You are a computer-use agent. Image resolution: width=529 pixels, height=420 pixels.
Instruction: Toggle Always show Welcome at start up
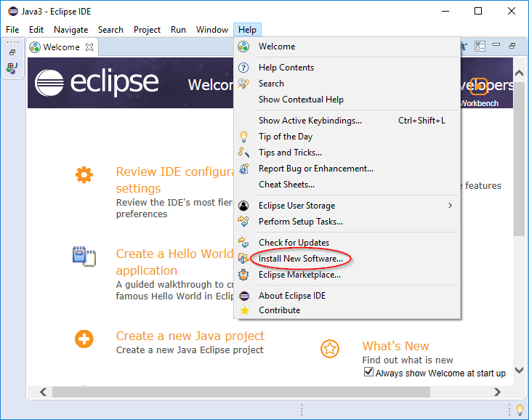point(368,373)
